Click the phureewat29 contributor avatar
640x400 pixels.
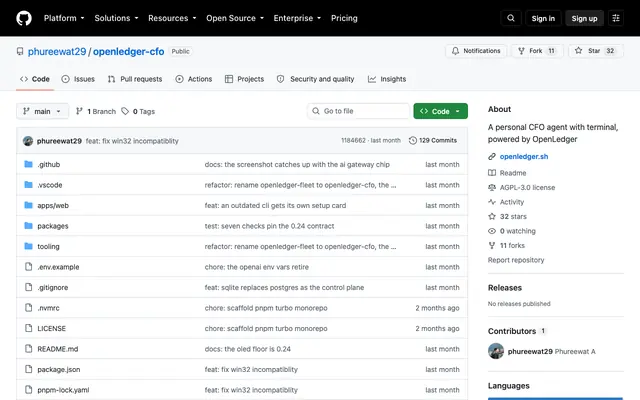(496, 351)
